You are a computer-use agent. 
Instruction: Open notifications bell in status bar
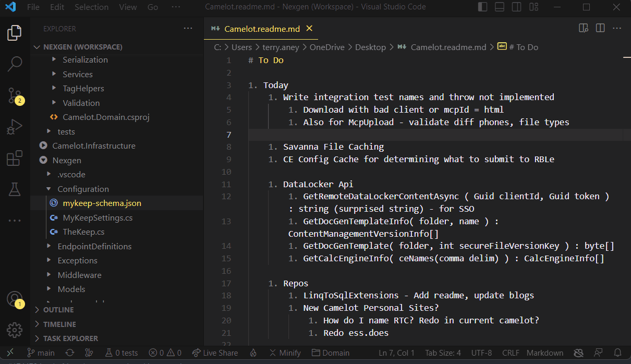point(617,353)
